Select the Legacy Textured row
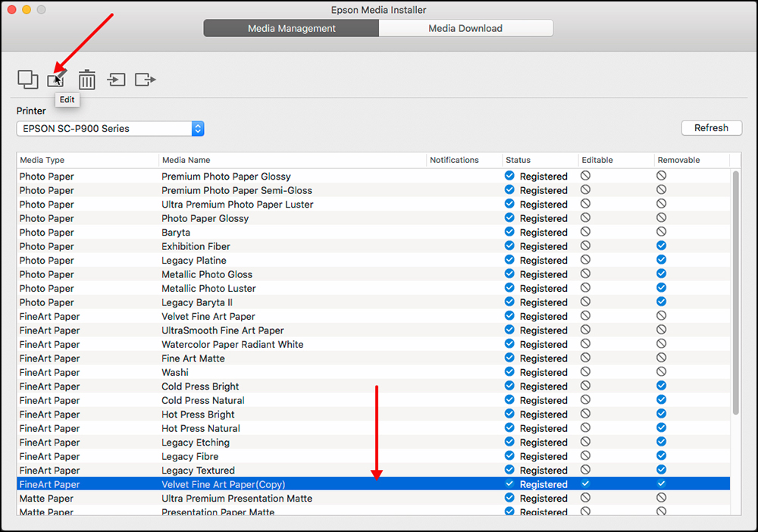Viewport: 758px width, 532px height. coord(373,471)
